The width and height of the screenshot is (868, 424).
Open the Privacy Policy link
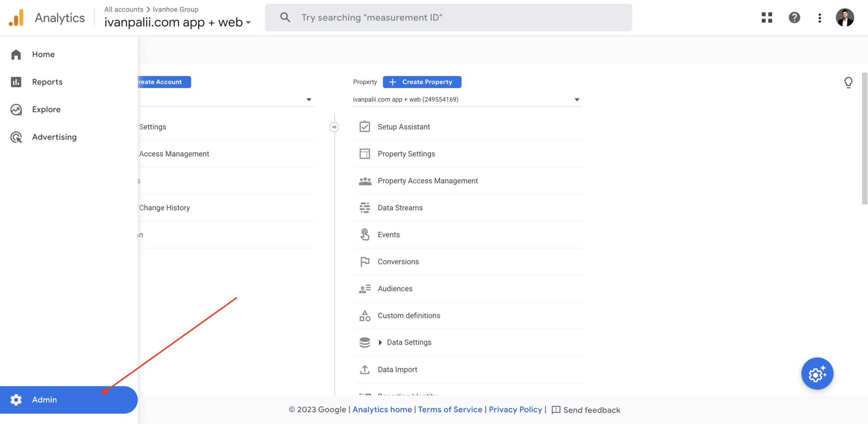pyautogui.click(x=515, y=409)
